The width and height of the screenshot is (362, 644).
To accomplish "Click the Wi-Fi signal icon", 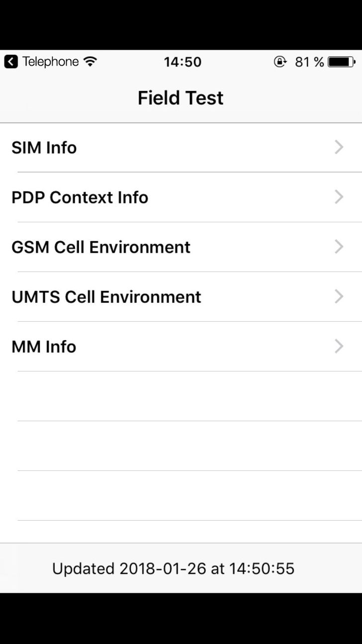I will [x=90, y=62].
